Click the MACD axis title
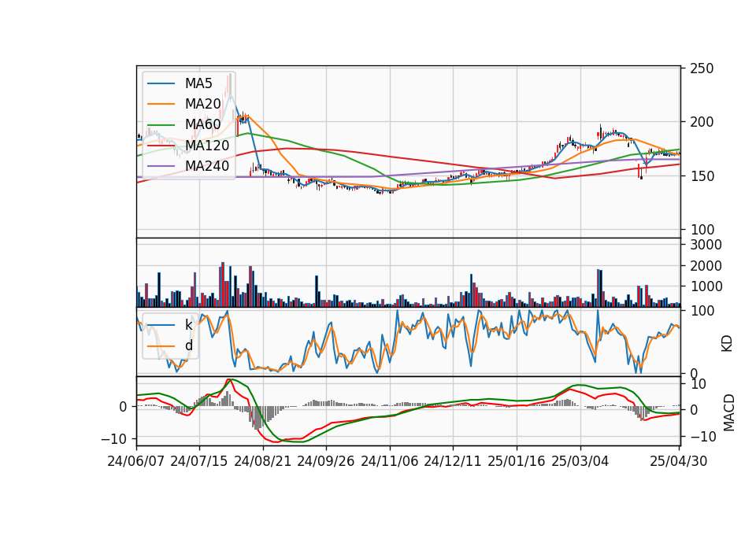Viewport: 756px width, 543px height. click(729, 413)
